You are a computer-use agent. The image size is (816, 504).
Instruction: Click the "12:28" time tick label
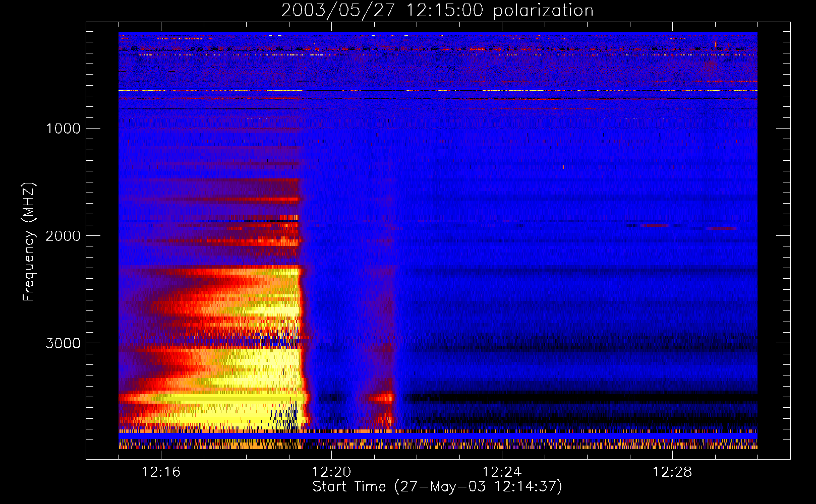point(672,472)
